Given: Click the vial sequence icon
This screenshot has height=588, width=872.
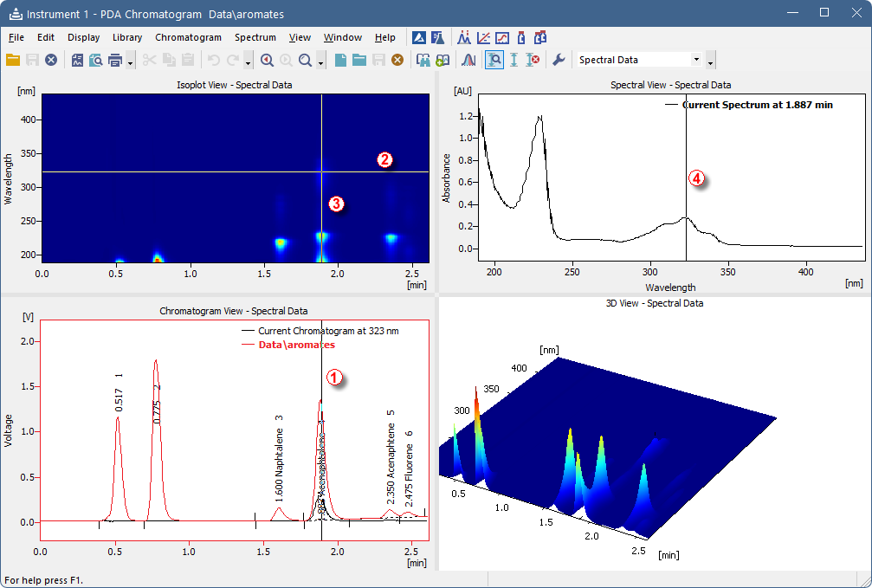Looking at the screenshot, I should tap(540, 37).
